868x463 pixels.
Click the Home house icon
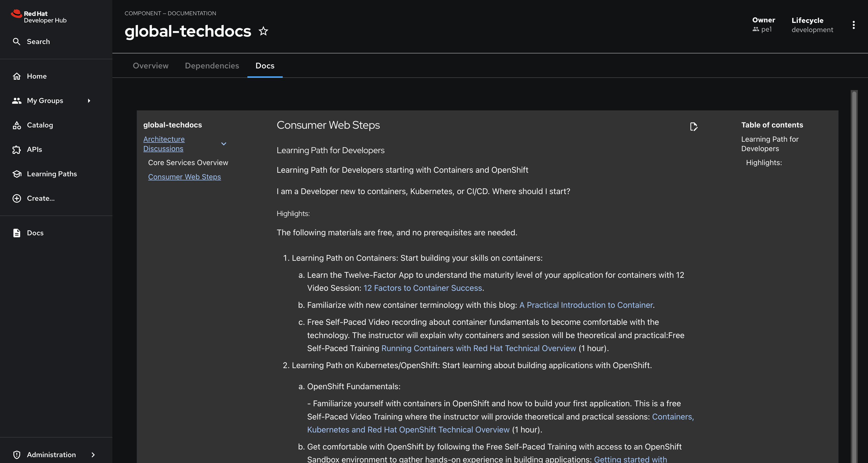point(17,76)
